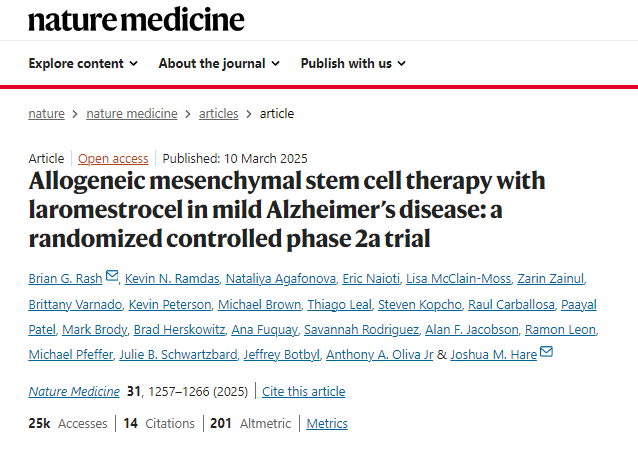Open the About the journal menu
638x459 pixels.
click(x=220, y=63)
